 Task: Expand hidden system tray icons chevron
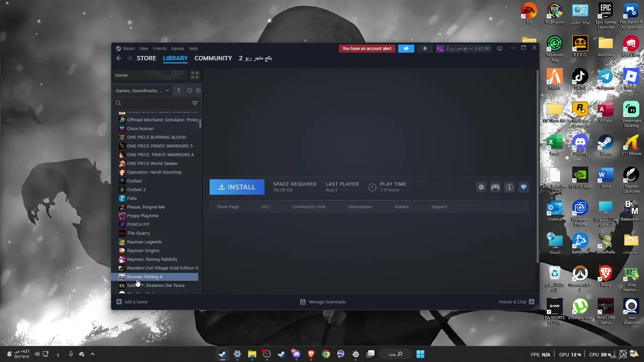pyautogui.click(x=92, y=354)
